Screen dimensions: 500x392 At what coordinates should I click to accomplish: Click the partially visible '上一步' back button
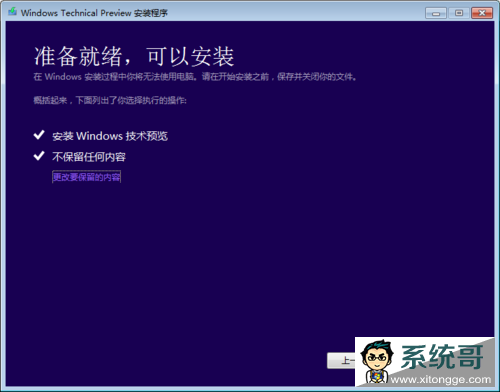(341, 360)
